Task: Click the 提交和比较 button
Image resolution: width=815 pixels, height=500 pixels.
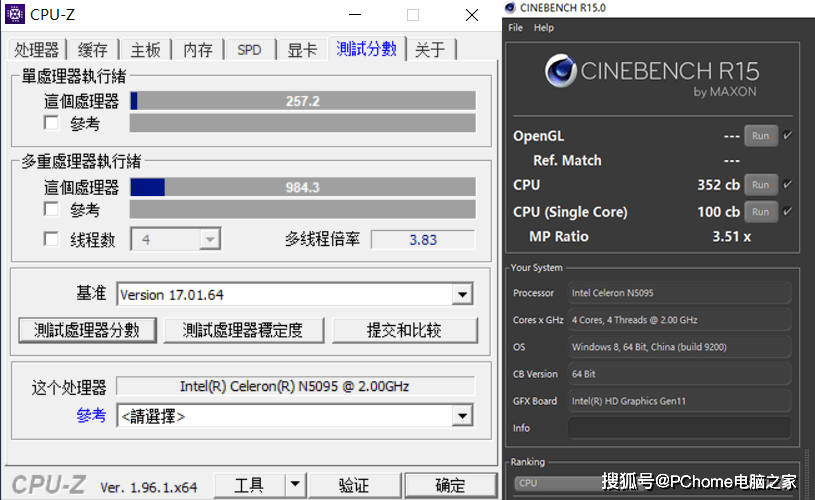Action: point(404,330)
